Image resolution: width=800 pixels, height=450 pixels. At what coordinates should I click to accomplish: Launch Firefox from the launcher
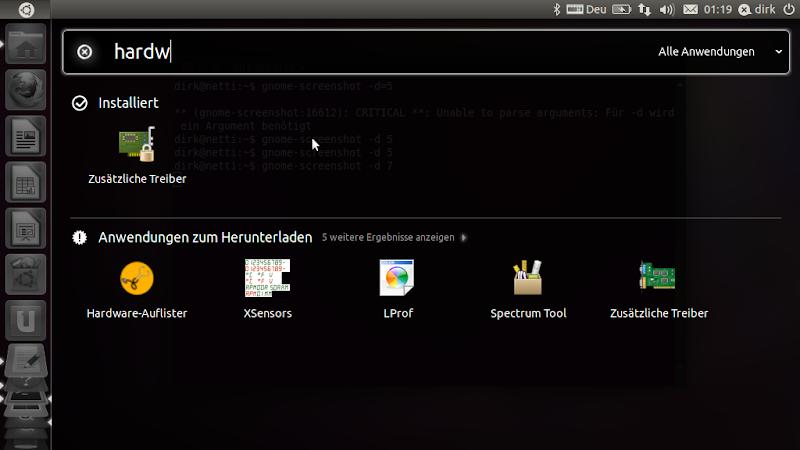tap(26, 90)
